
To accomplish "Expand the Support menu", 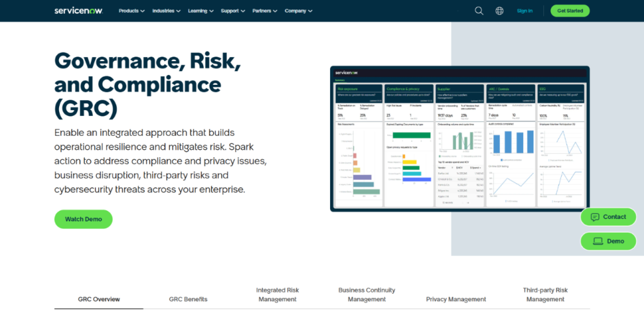I will click(233, 11).
